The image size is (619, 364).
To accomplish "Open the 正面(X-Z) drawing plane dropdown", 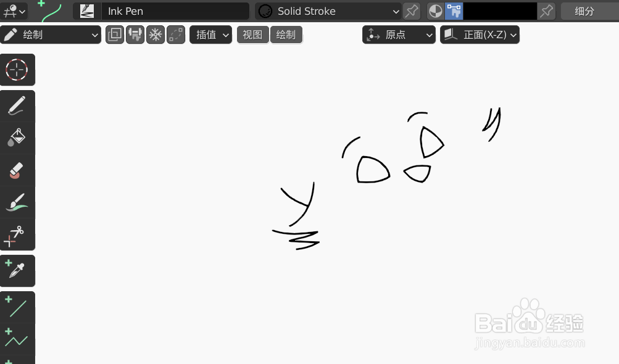I will click(480, 35).
